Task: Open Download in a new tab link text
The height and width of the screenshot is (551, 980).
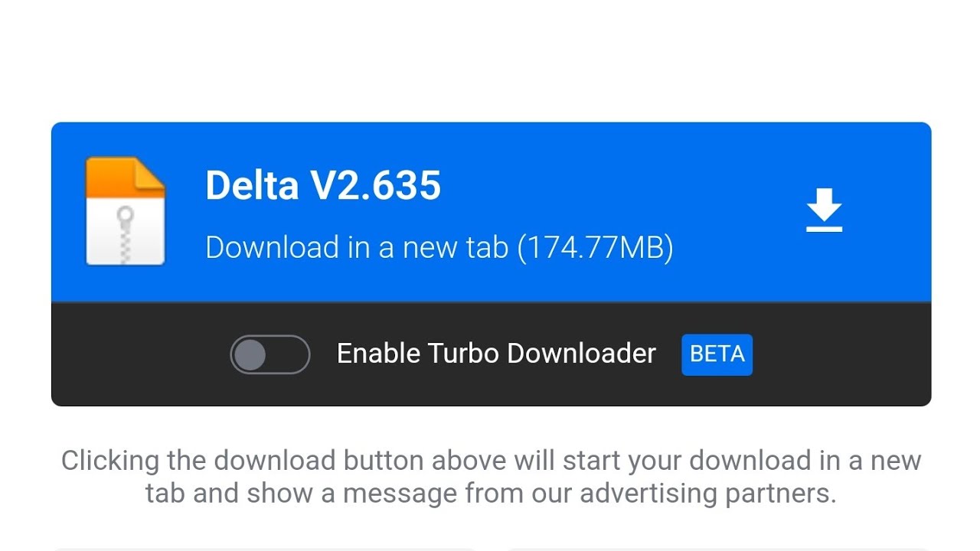Action: (x=357, y=247)
